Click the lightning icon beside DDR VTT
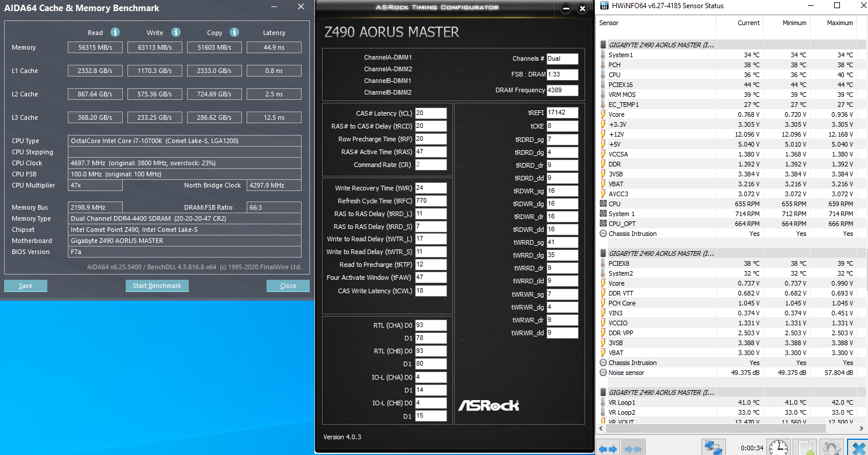 point(603,293)
